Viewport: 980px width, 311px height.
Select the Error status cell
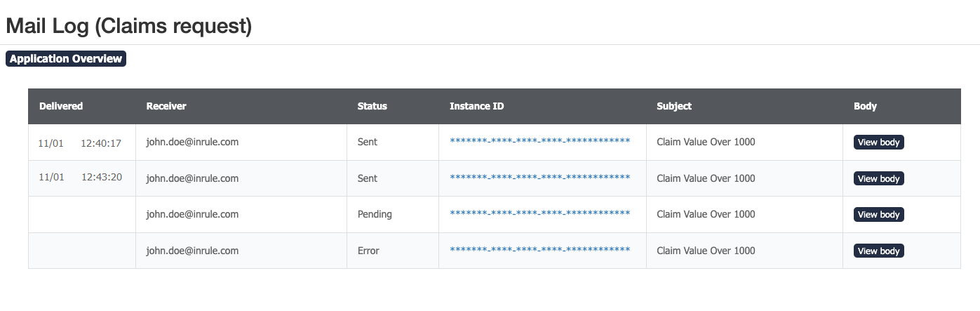370,251
